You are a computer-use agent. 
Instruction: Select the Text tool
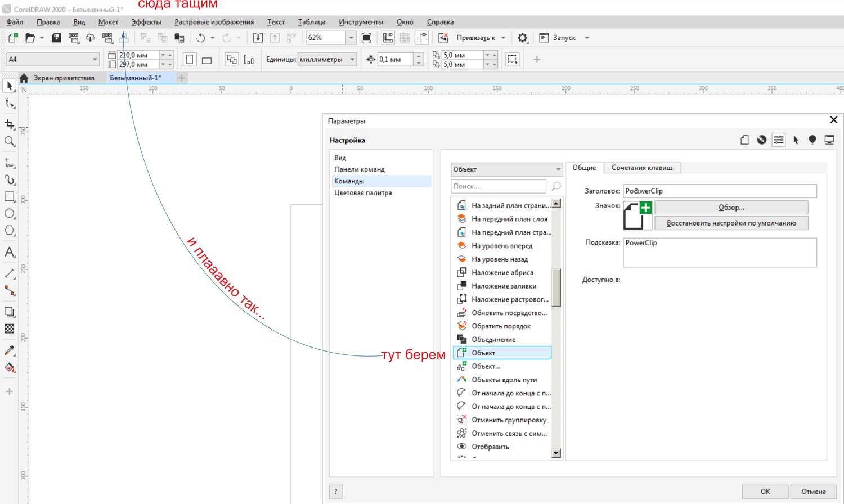point(9,252)
